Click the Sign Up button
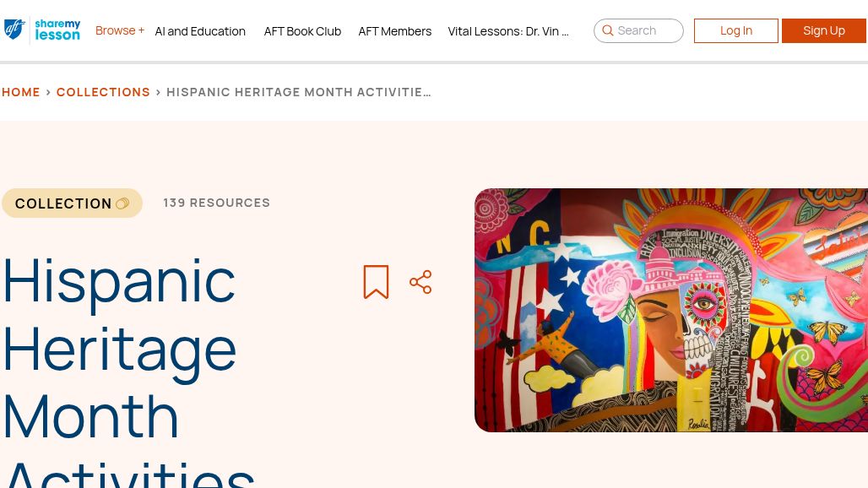The height and width of the screenshot is (488, 868). click(824, 30)
